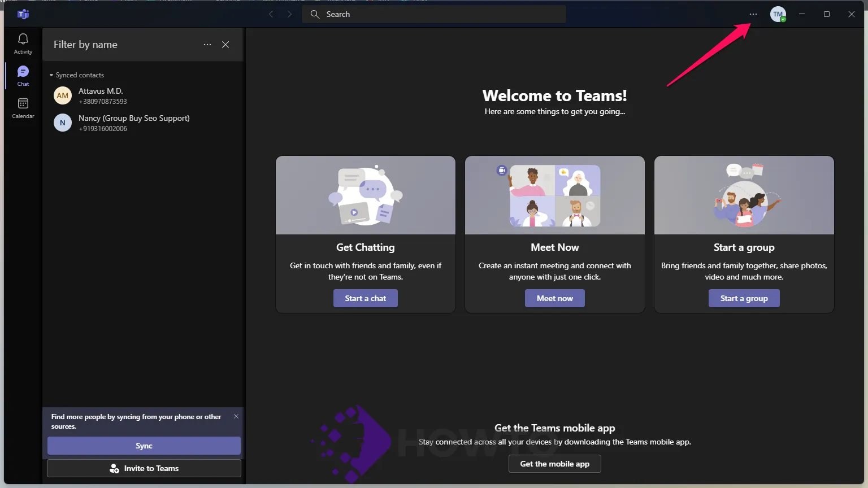Collapse the Synced contacts group

pyautogui.click(x=77, y=75)
